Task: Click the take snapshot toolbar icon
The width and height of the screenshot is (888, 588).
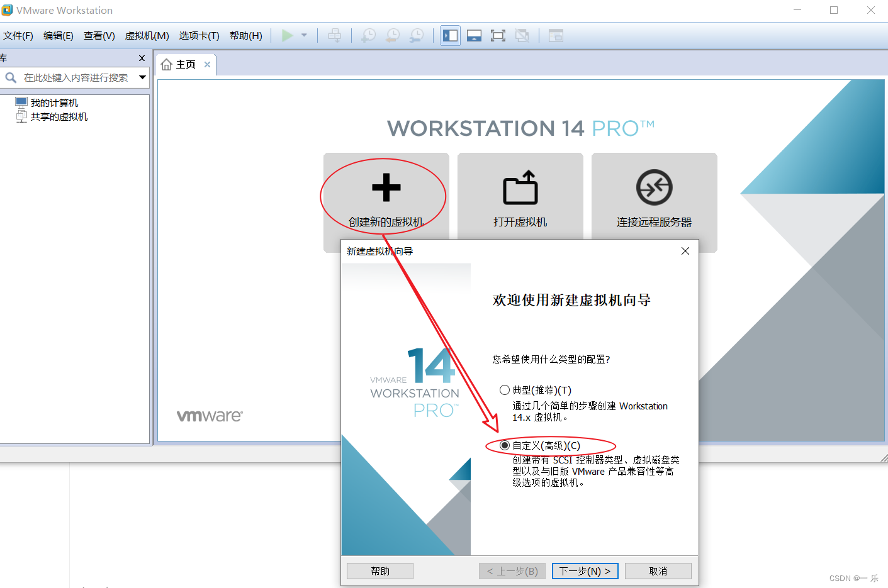Action: pos(368,36)
